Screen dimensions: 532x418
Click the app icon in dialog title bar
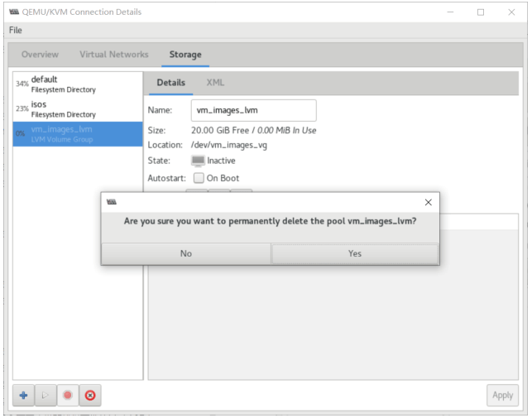(112, 203)
